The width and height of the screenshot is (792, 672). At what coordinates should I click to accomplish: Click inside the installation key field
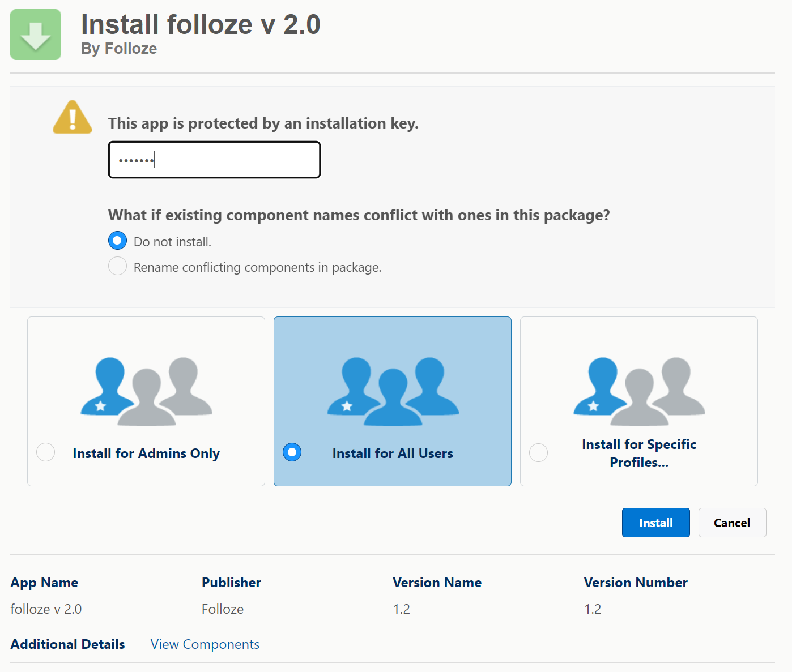point(214,160)
